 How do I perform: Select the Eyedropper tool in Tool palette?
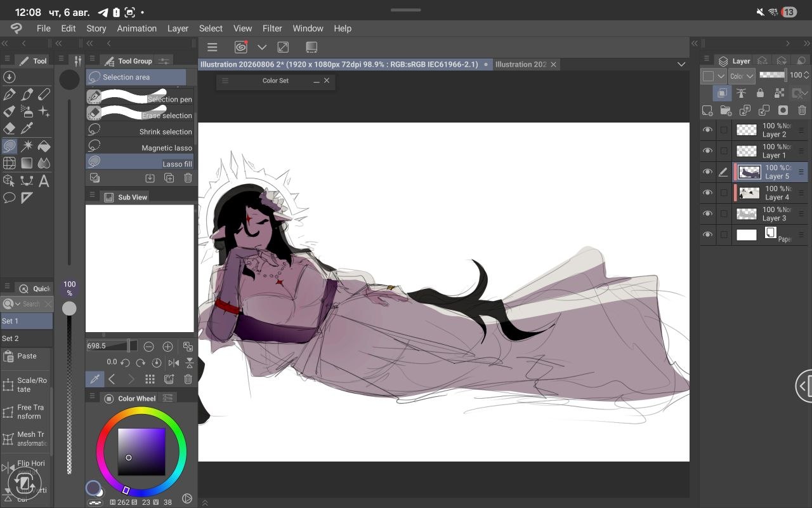tap(27, 128)
